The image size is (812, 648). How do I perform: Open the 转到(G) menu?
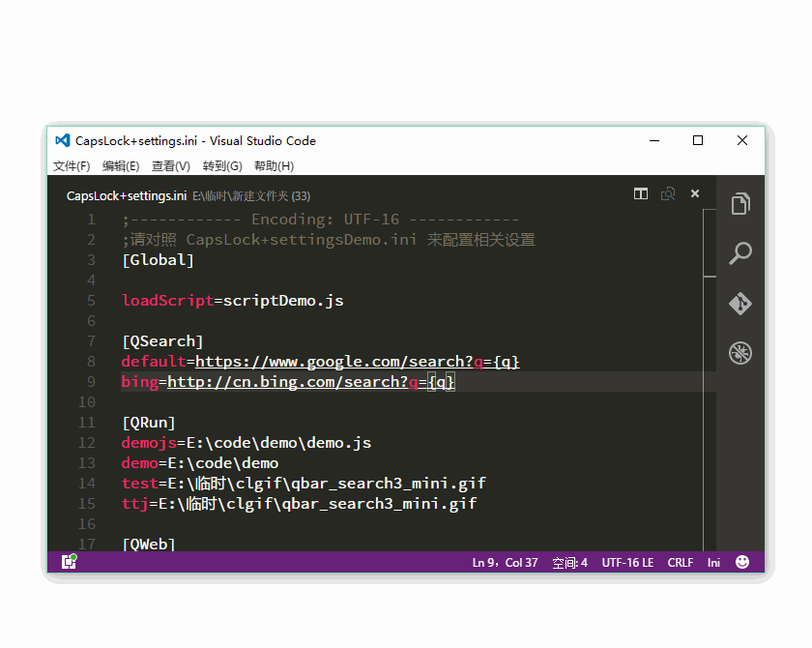222,165
